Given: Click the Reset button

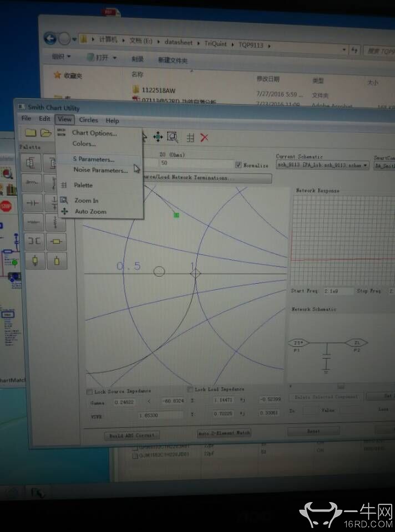Looking at the screenshot, I should [313, 431].
